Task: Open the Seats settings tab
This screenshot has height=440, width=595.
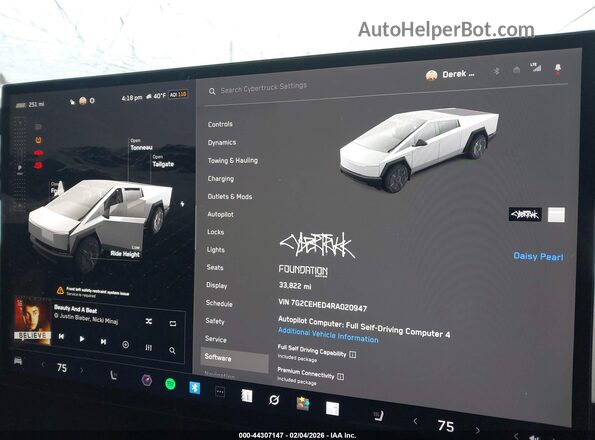Action: 215,267
